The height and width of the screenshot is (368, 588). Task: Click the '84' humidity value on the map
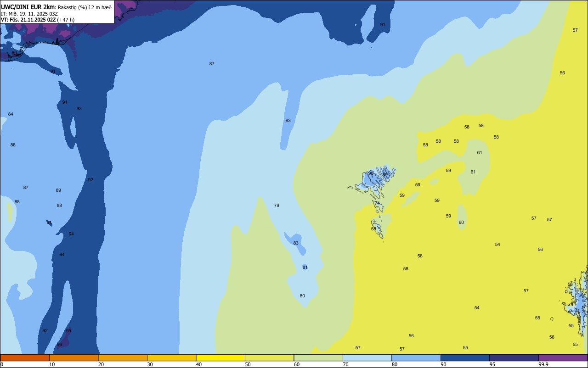click(x=11, y=114)
